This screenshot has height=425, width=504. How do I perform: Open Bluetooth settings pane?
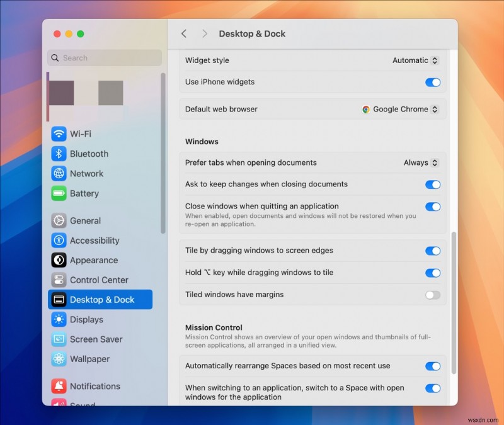[100, 154]
